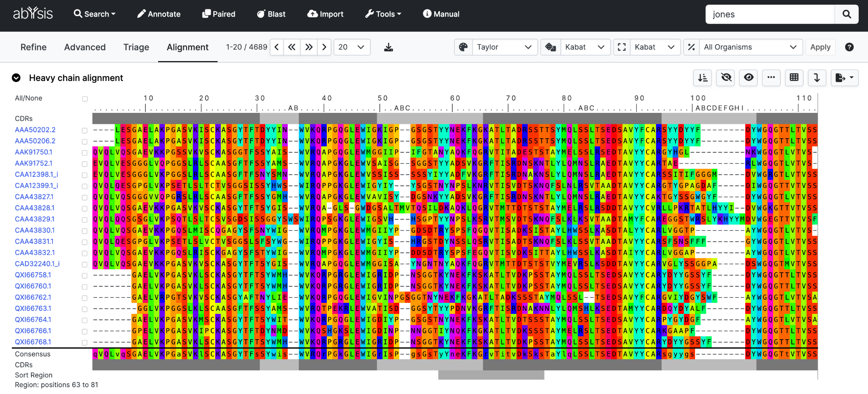Click the show (eye) icon
The width and height of the screenshot is (868, 394).
[749, 78]
